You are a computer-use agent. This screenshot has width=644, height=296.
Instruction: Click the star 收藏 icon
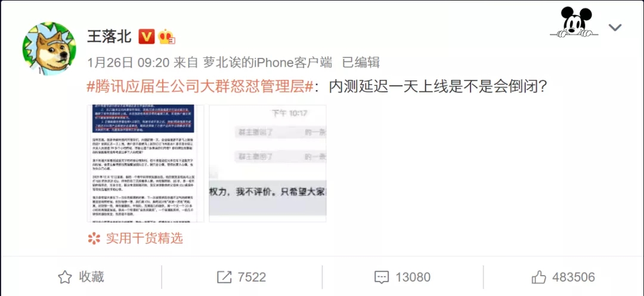(x=65, y=277)
